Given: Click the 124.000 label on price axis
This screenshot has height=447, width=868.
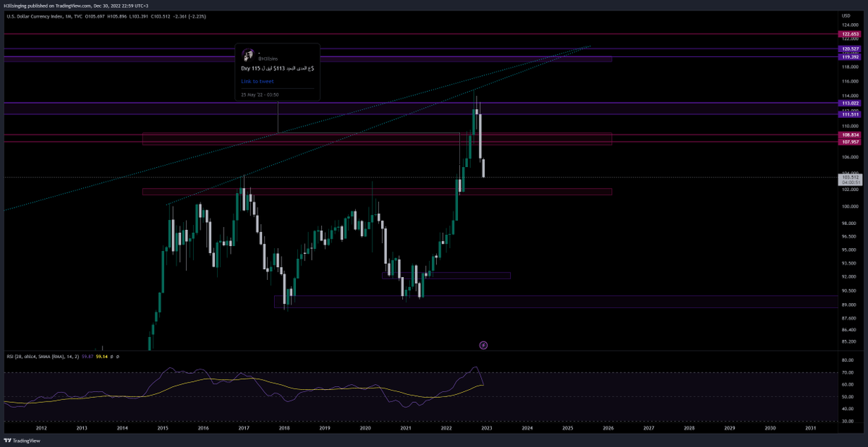Looking at the screenshot, I should click(x=850, y=25).
